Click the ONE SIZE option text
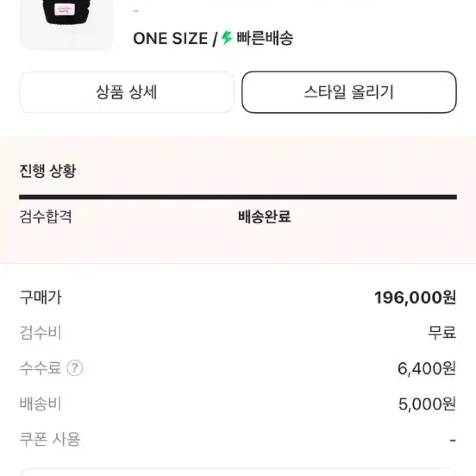This screenshot has height=476, width=476. (x=170, y=39)
